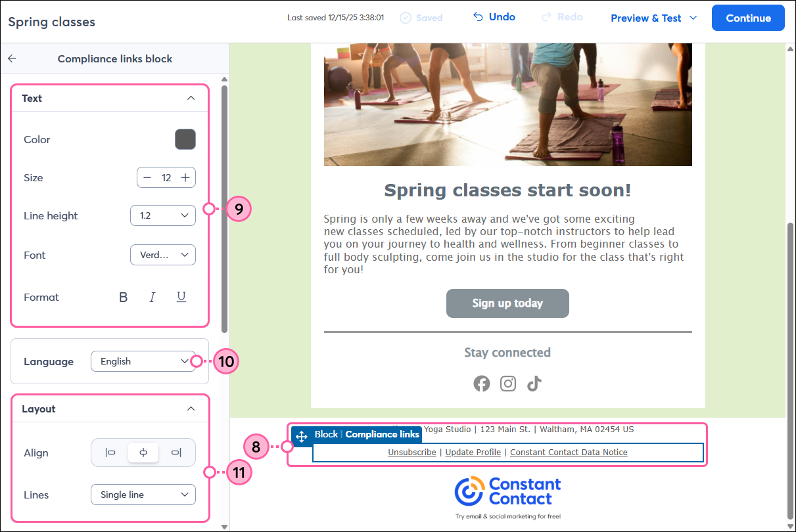Toggle right alignment in the Layout section
This screenshot has height=532, width=796.
coord(176,453)
